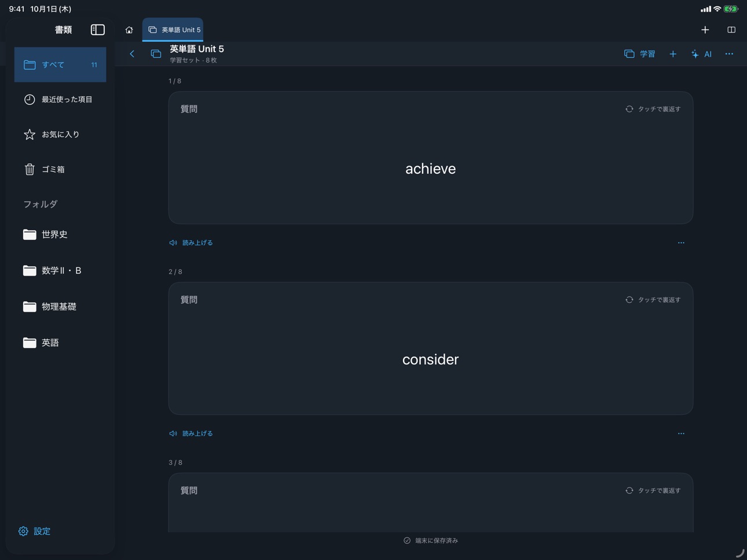747x560 pixels.
Task: Flip the consider card via タッチで裏返す
Action: point(653,300)
